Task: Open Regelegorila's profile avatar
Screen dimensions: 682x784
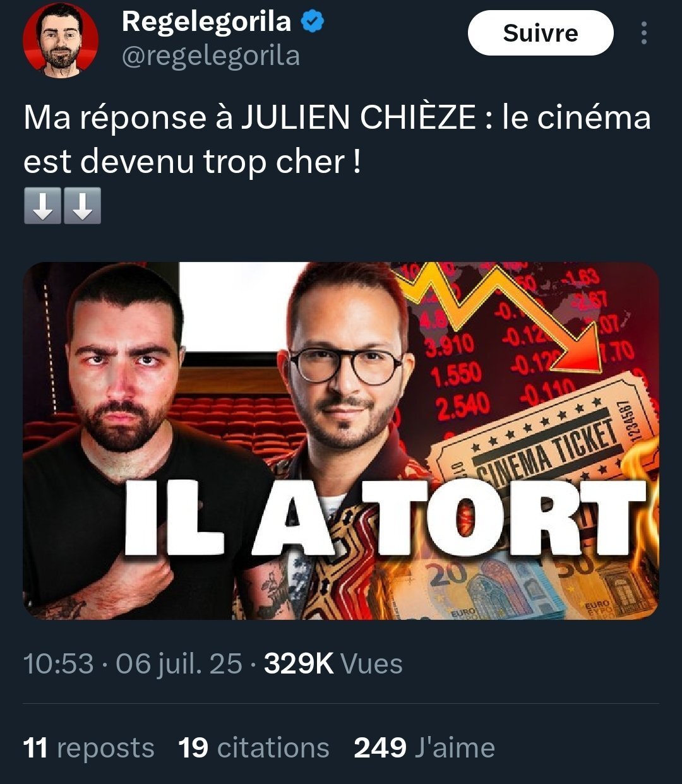Action: pos(61,40)
